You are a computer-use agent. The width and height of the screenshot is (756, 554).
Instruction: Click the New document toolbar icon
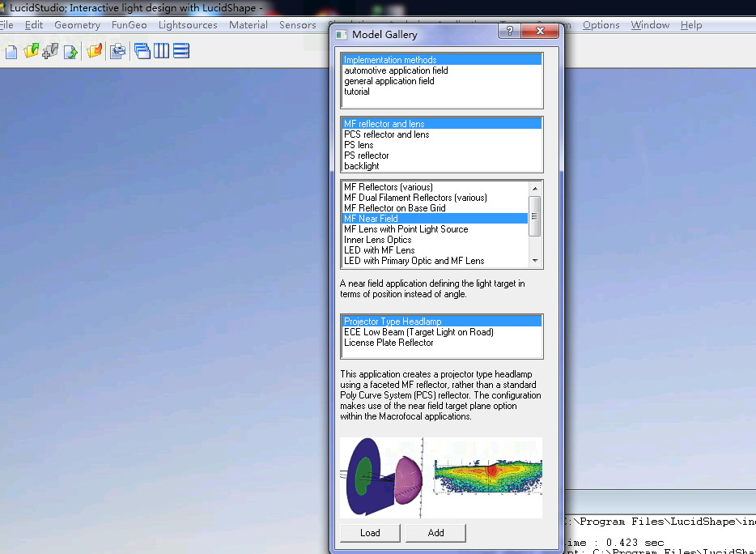tap(11, 51)
